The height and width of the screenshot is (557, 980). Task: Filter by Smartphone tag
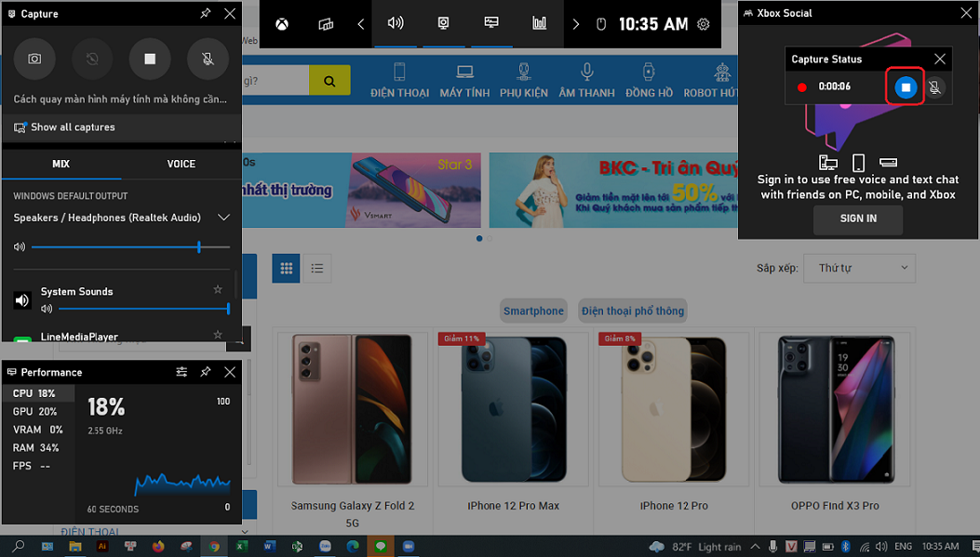[x=534, y=311]
